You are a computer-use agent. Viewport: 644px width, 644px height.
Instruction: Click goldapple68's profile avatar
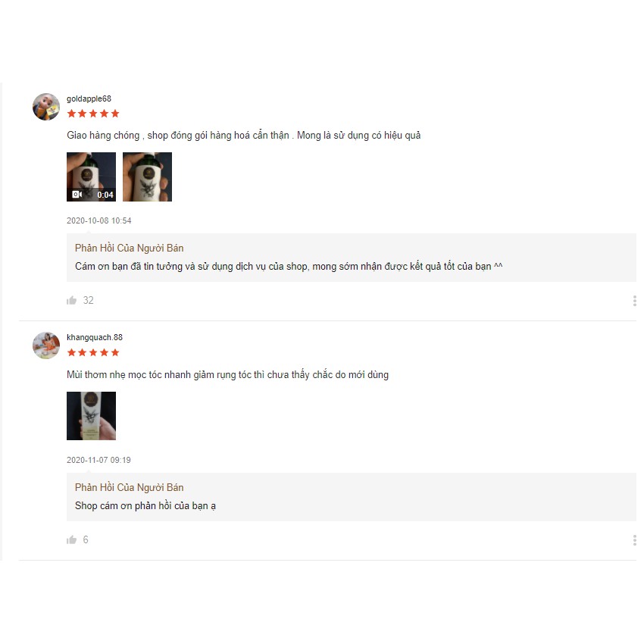[46, 107]
